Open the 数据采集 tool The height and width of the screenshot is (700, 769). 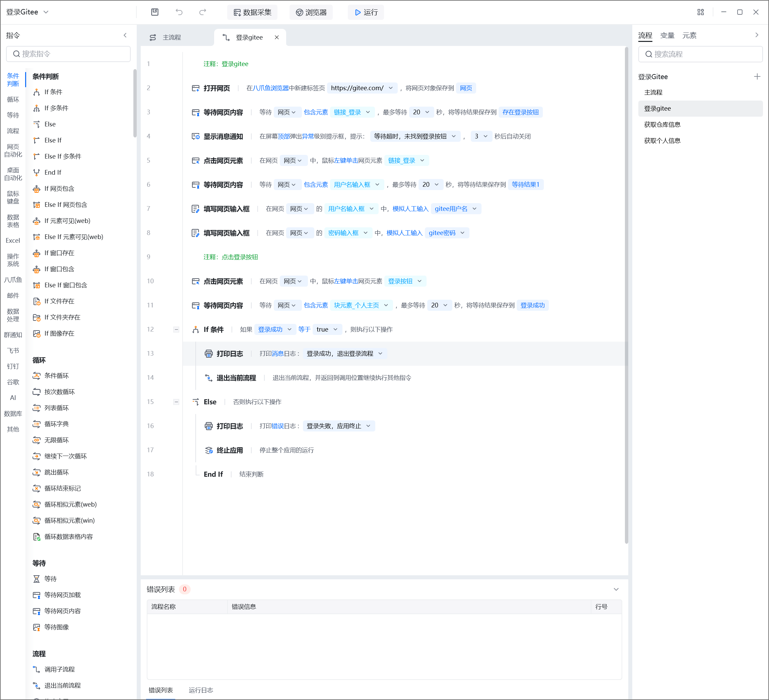click(x=252, y=12)
